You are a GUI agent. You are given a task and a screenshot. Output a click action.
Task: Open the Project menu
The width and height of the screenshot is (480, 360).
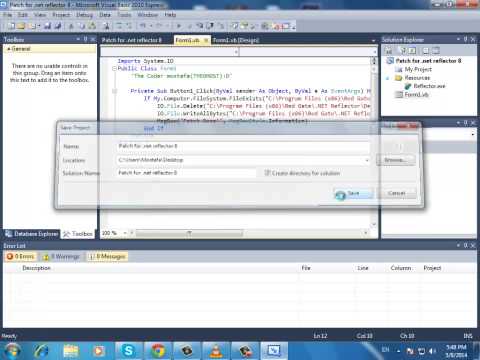pos(61,15)
